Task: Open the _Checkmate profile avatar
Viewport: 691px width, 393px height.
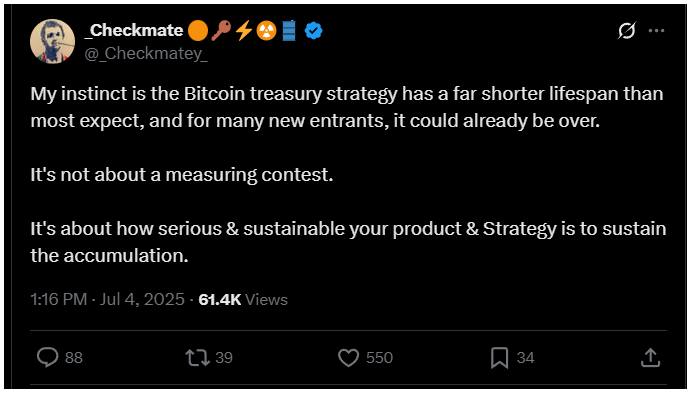Action: pyautogui.click(x=52, y=42)
